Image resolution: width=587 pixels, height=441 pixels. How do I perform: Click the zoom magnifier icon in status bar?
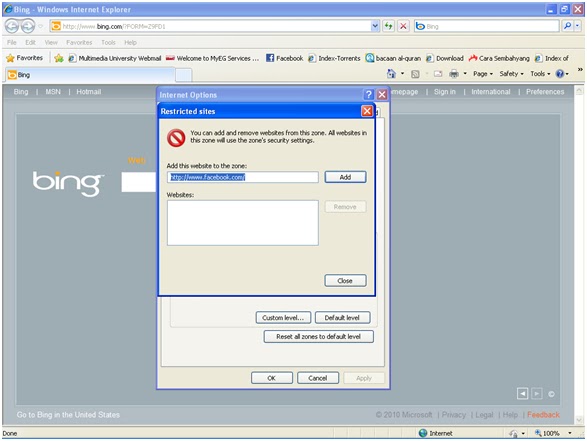[x=538, y=433]
